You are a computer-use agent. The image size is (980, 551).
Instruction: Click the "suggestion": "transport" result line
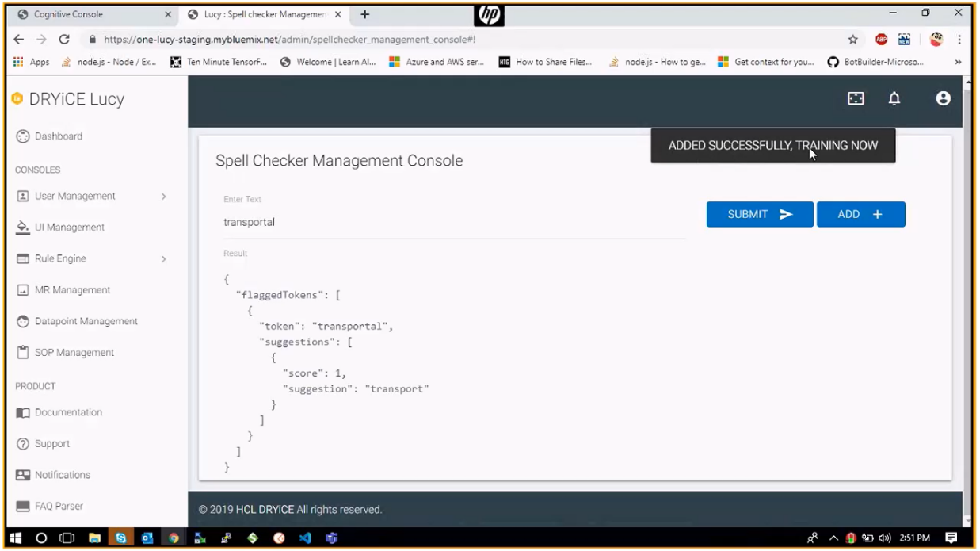pos(356,389)
